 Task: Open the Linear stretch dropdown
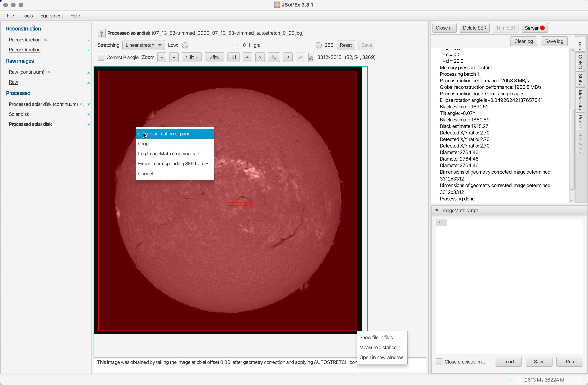click(x=143, y=45)
